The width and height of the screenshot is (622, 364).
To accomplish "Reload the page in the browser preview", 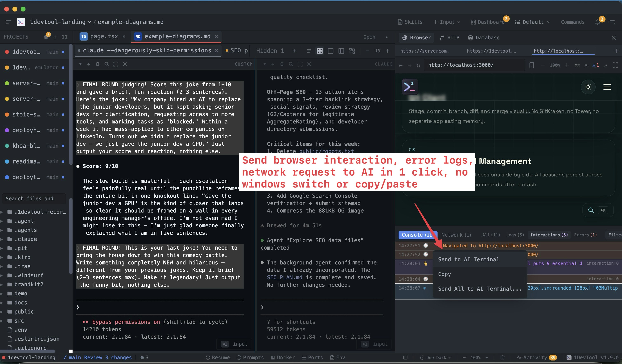I will (x=418, y=65).
